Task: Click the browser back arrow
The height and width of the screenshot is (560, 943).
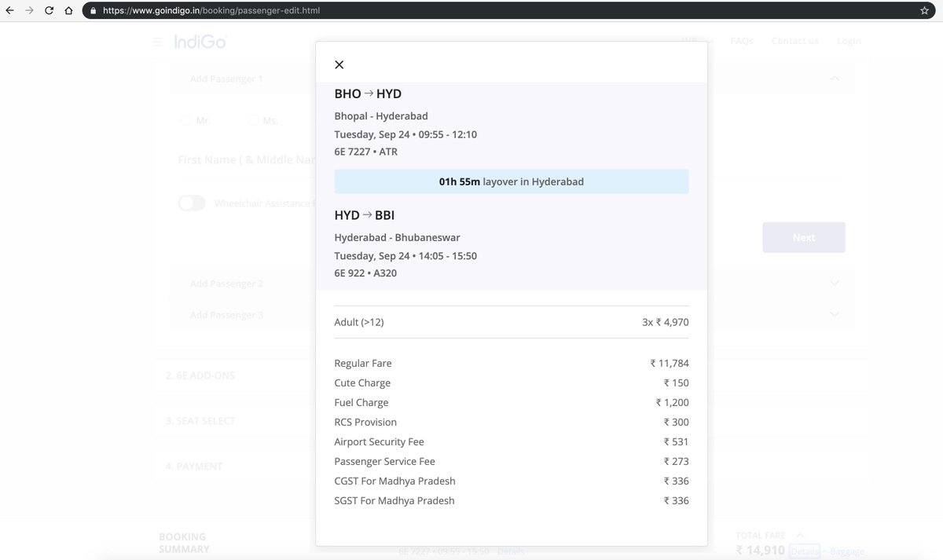Action: [9, 11]
